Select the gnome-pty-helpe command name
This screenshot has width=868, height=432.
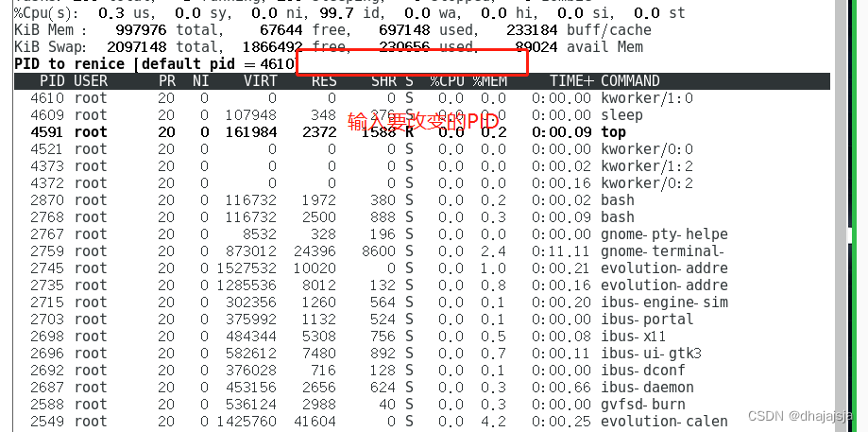tap(664, 234)
